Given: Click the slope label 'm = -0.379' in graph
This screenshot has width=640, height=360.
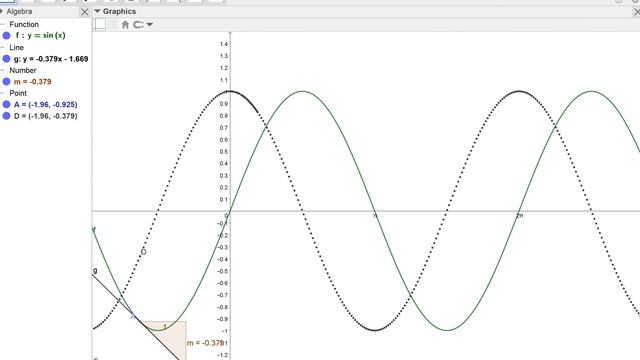Looking at the screenshot, I should pos(205,343).
